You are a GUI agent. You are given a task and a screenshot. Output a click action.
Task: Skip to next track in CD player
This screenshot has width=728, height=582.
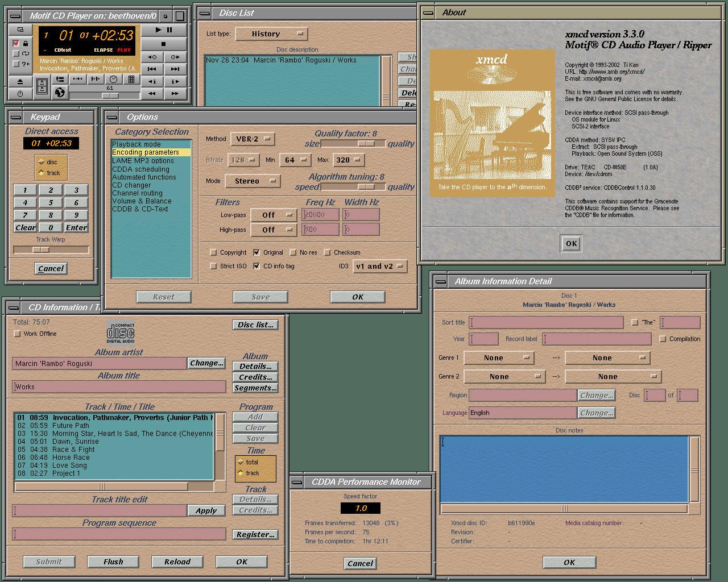[175, 69]
